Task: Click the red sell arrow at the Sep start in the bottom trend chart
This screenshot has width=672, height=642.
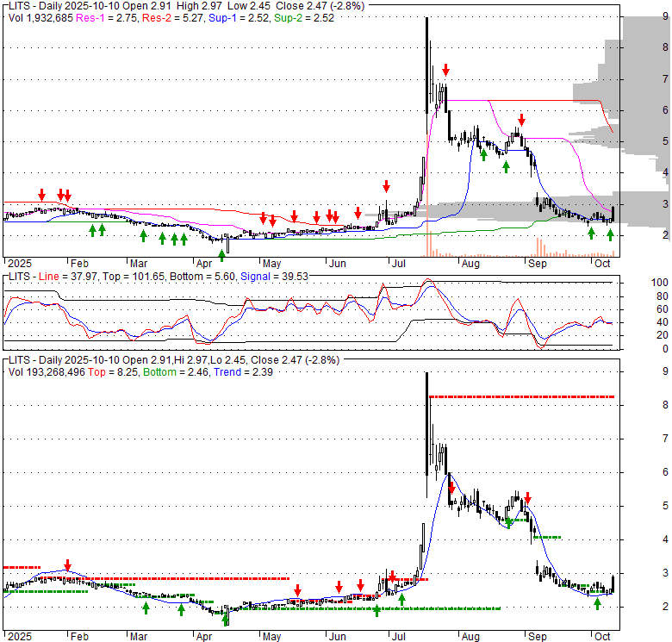Action: (x=527, y=498)
